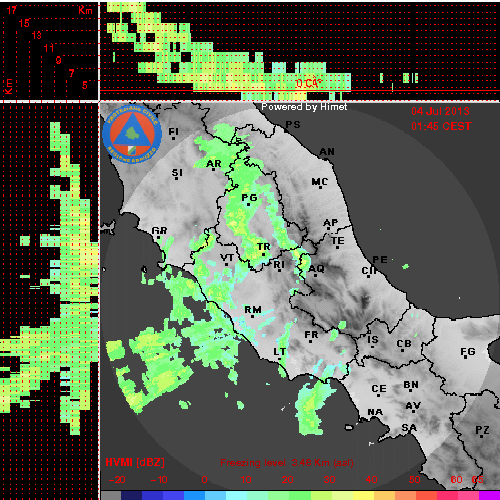
Task: Click the FR city label
Action: pyautogui.click(x=311, y=334)
